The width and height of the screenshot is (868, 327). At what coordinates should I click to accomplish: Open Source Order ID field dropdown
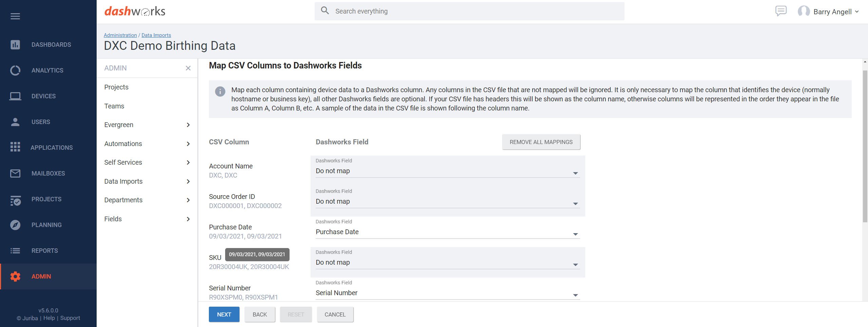coord(448,202)
